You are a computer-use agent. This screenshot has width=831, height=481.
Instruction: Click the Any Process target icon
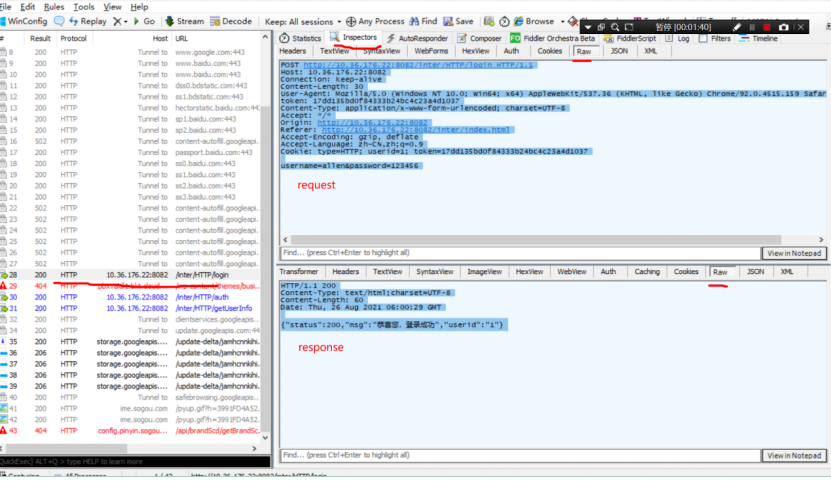pos(351,21)
